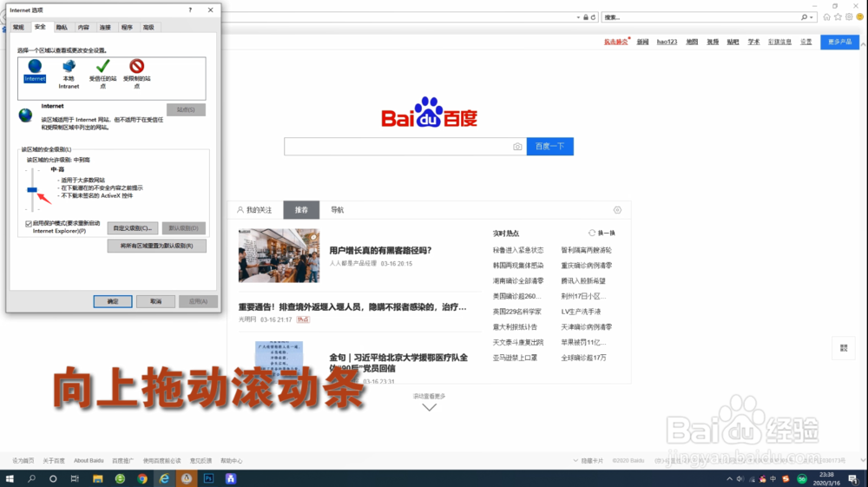The height and width of the screenshot is (487, 868).
Task: Open the 贴吧 link in Baidu header
Action: click(x=733, y=42)
